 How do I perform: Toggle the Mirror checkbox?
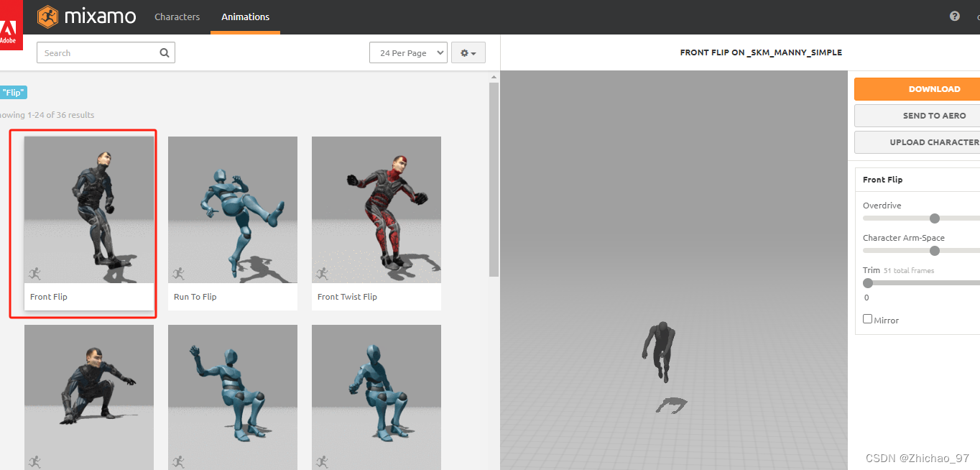tap(867, 319)
